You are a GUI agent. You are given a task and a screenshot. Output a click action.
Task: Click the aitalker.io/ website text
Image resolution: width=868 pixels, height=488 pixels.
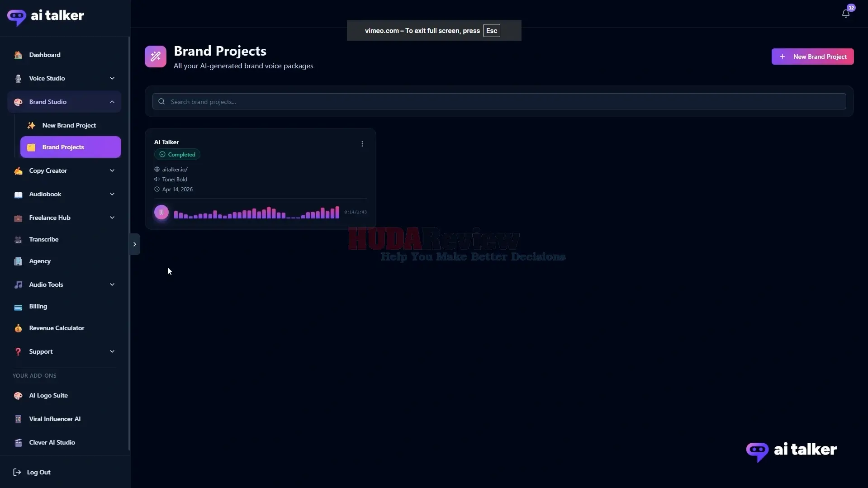coord(175,170)
